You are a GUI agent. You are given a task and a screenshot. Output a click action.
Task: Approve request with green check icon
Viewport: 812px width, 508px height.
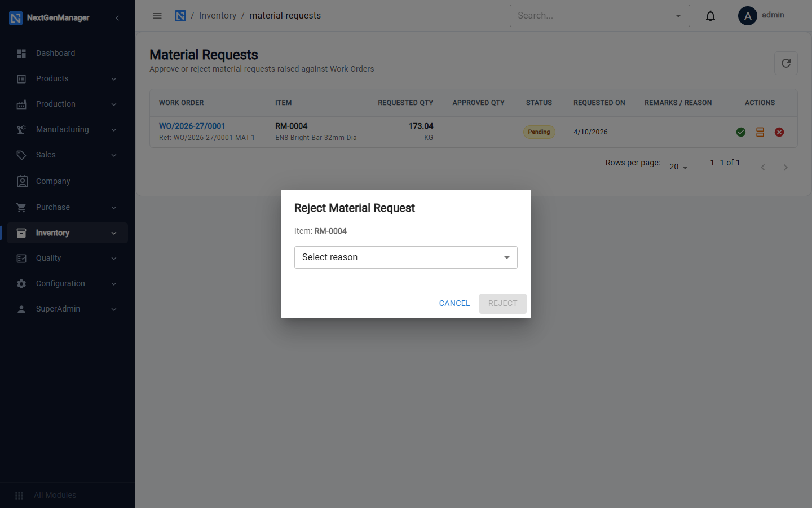tap(741, 132)
